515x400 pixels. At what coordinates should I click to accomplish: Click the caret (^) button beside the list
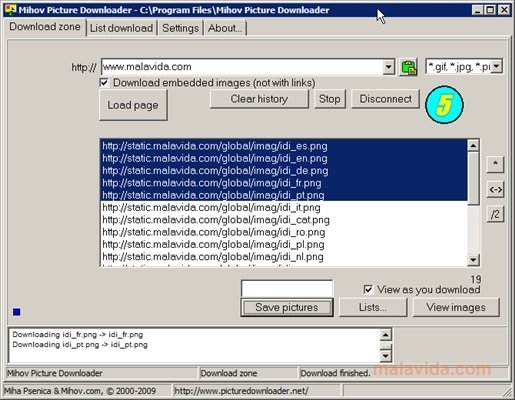495,164
